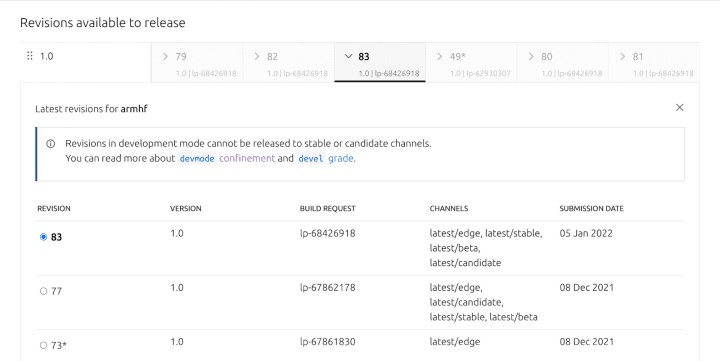Click the Channels column header
This screenshot has height=361, width=720.
(x=449, y=209)
